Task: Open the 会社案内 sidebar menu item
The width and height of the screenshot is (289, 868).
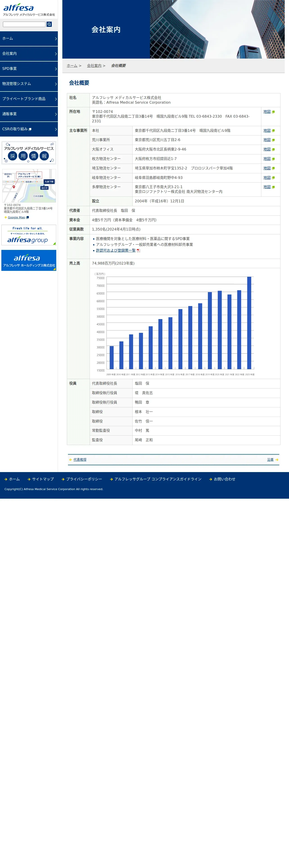Action: [29, 54]
